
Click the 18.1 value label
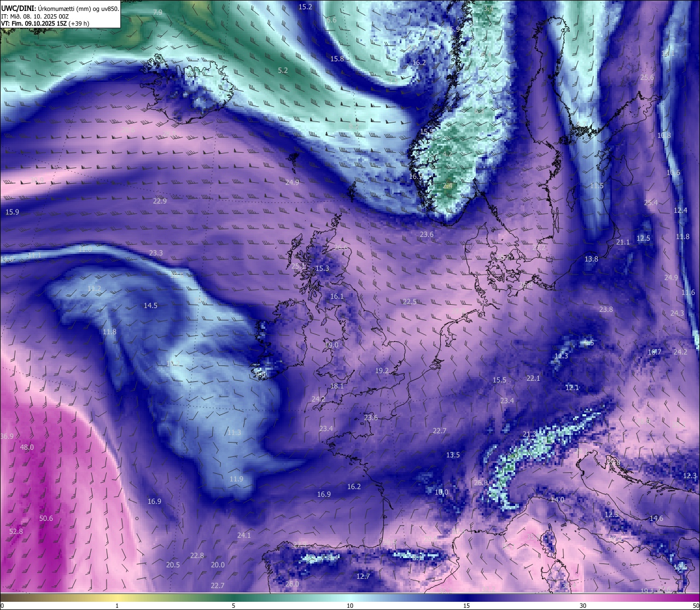click(337, 386)
